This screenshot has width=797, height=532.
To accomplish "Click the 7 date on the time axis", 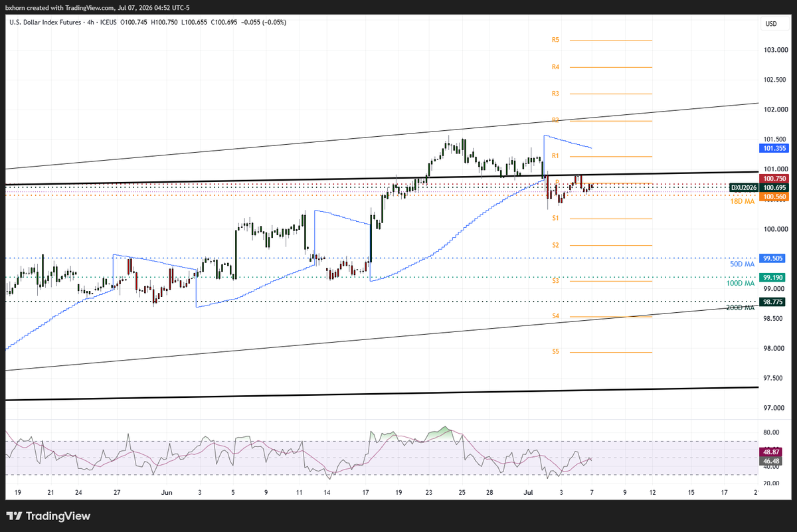I will pos(592,493).
